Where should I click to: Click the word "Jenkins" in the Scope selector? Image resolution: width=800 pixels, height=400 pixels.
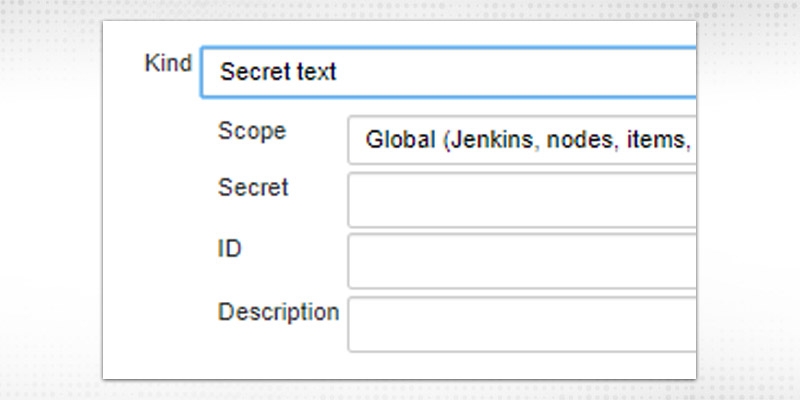487,140
